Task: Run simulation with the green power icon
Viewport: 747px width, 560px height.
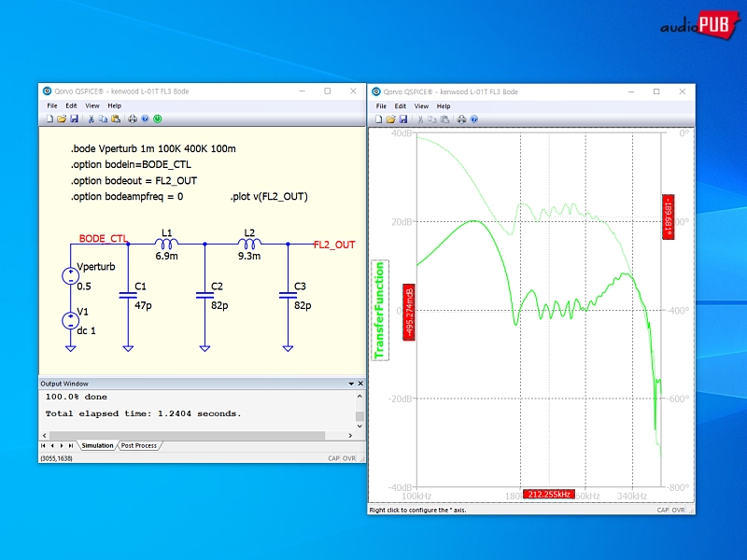Action: click(158, 119)
